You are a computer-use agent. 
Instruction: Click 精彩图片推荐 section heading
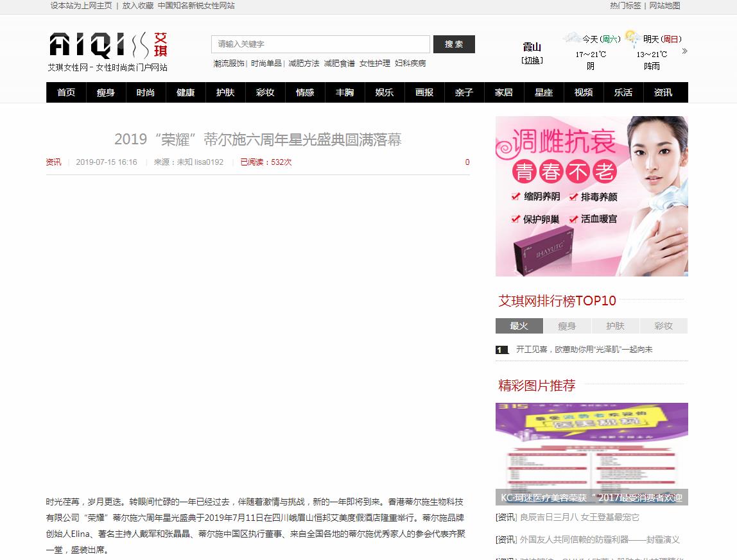point(537,386)
